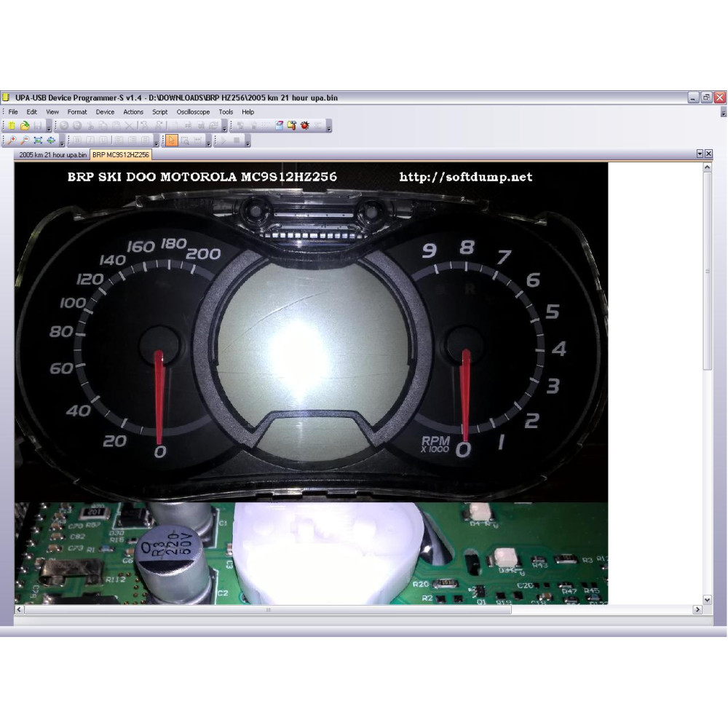The width and height of the screenshot is (728, 728).
Task: Click the Bold formatting icon
Action: 77,141
